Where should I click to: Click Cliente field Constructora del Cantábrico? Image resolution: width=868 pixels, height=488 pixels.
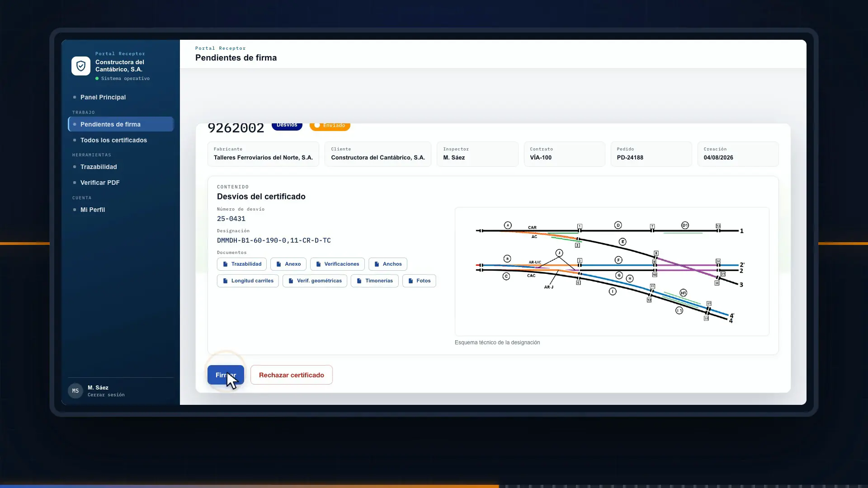pos(378,154)
